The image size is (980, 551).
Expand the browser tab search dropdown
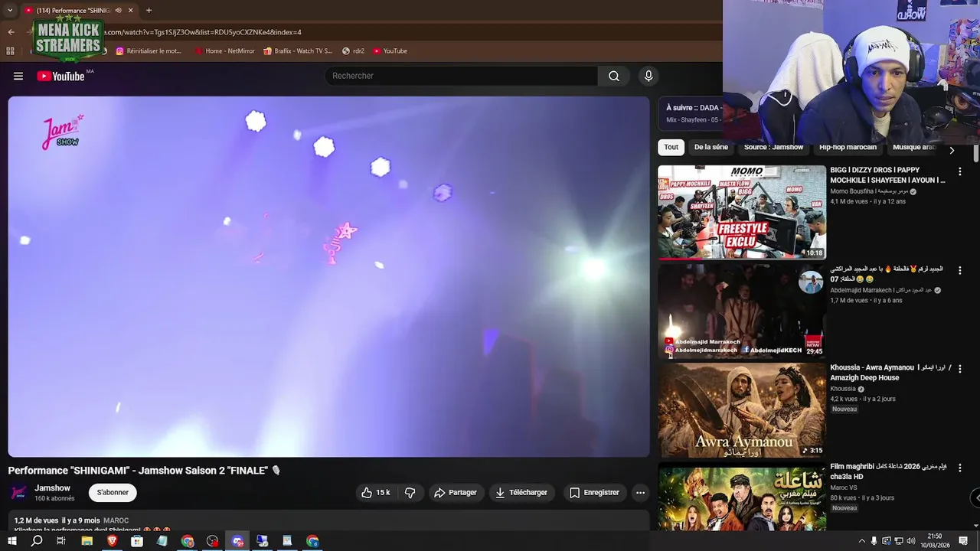pyautogui.click(x=10, y=10)
